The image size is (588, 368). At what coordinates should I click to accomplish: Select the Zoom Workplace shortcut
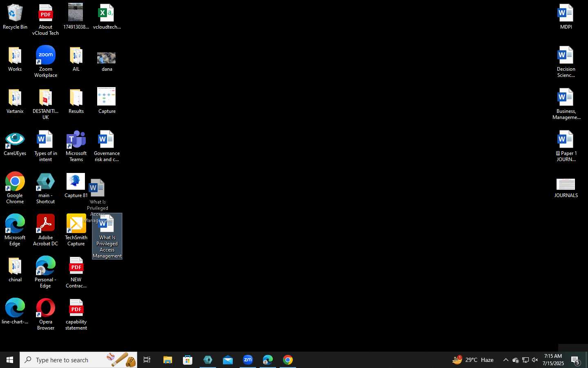coord(45,62)
